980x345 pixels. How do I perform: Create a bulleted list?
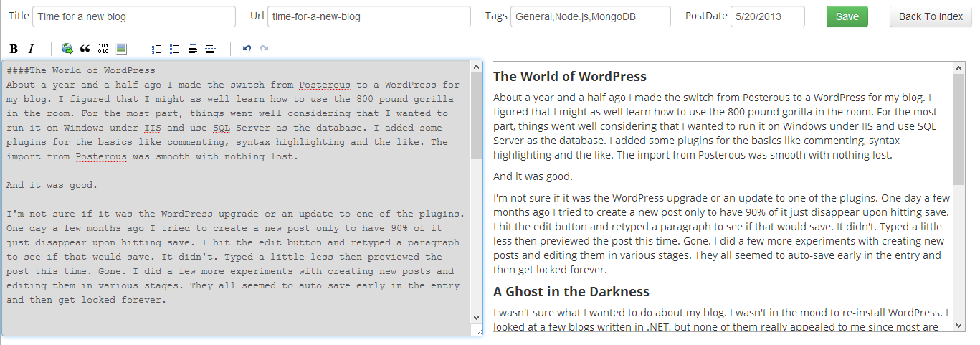pos(175,49)
